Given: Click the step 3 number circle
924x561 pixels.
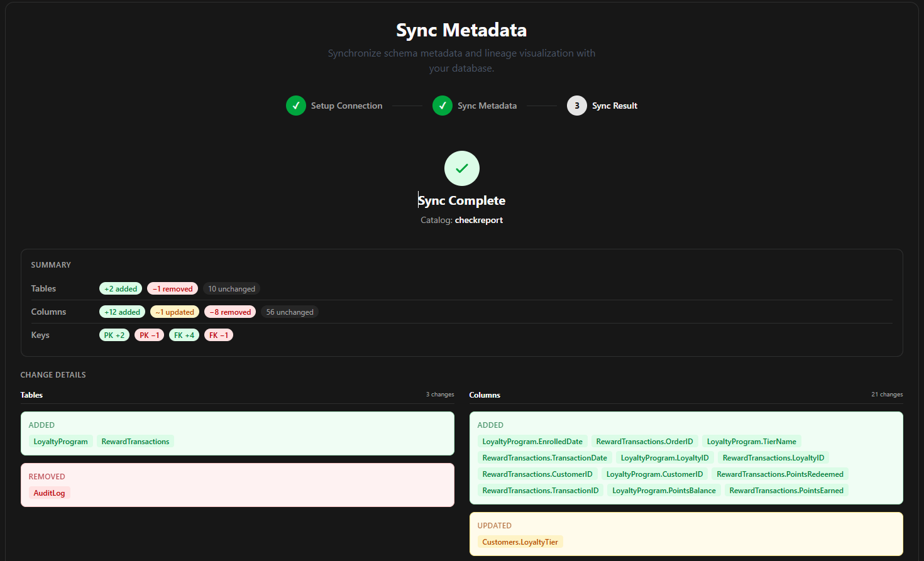Looking at the screenshot, I should coord(577,106).
